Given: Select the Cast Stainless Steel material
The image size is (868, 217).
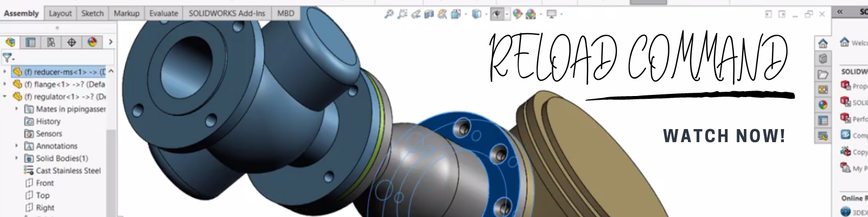Looking at the screenshot, I should (x=63, y=170).
